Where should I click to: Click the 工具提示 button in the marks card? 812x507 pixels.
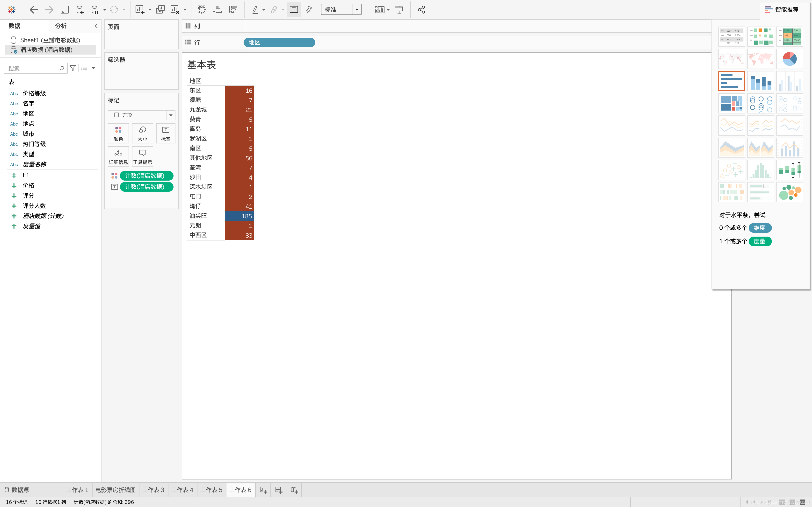142,157
